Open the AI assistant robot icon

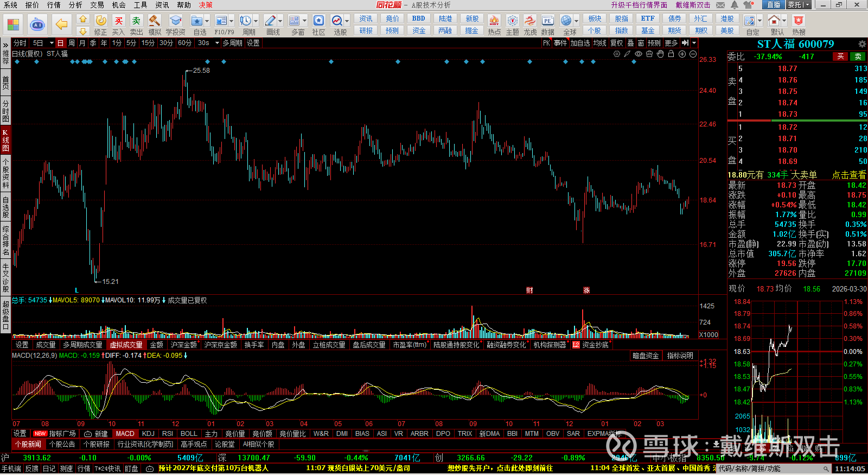tap(37, 24)
